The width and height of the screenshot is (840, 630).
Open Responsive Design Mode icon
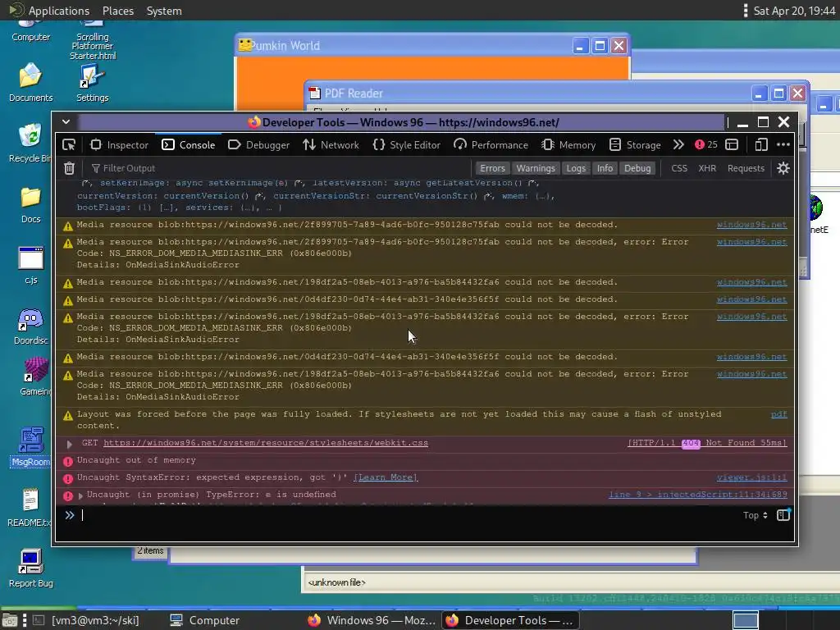[761, 144]
